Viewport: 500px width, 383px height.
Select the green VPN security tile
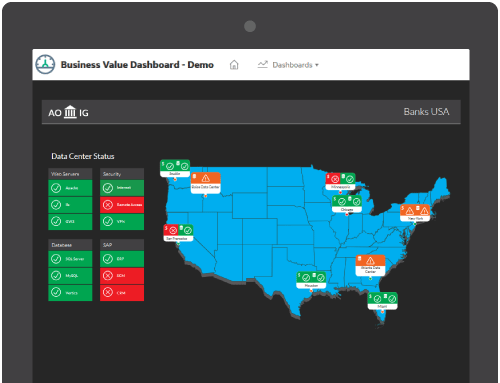pos(122,221)
